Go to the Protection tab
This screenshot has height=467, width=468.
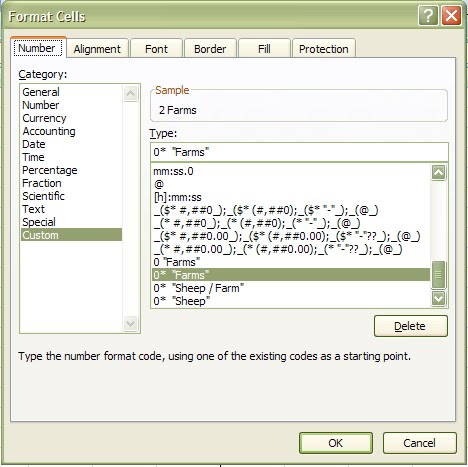tap(324, 49)
